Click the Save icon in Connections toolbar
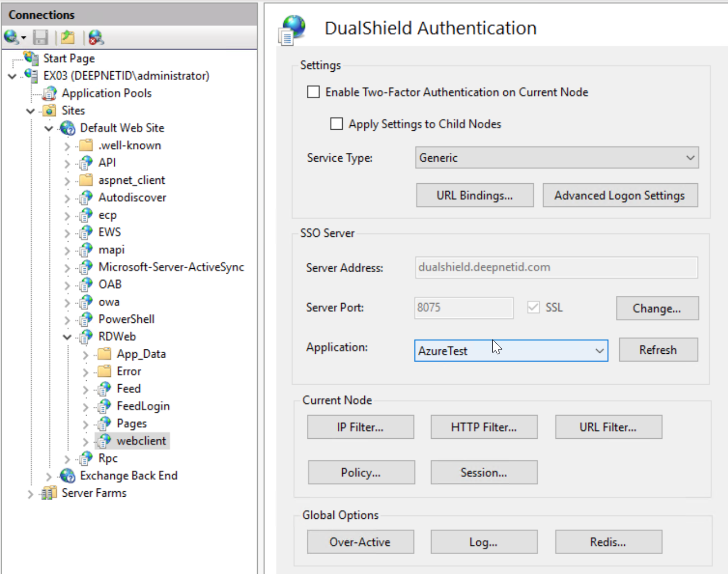Viewport: 728px width, 574px height. [x=40, y=38]
